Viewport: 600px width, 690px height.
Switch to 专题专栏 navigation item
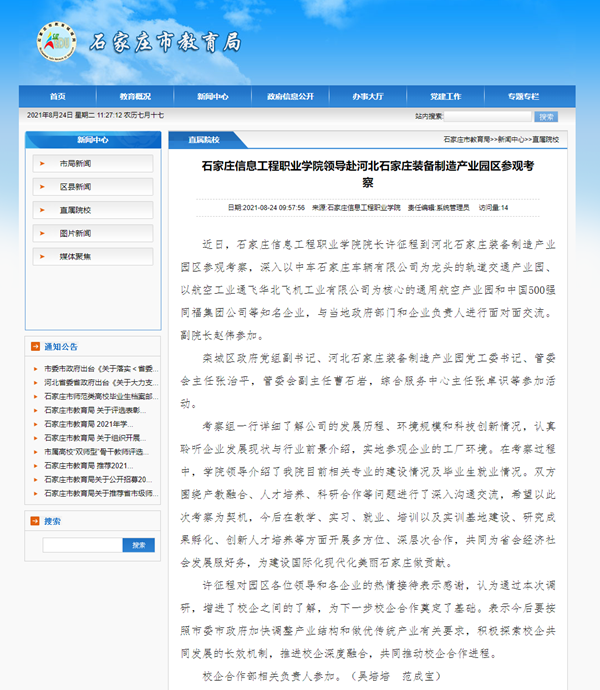click(x=523, y=97)
